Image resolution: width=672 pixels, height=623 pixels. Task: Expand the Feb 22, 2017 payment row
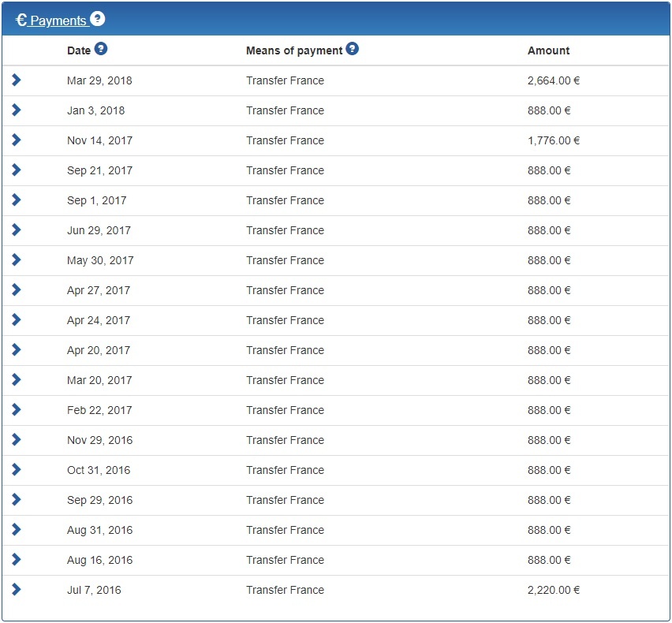[17, 409]
